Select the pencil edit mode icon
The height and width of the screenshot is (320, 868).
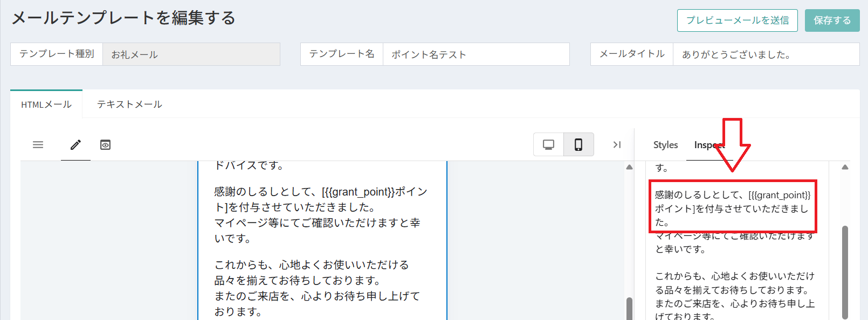(75, 144)
